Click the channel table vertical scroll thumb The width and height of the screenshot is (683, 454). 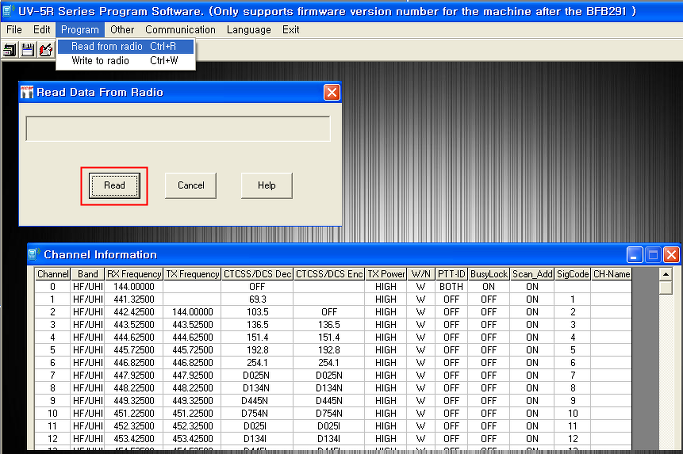pyautogui.click(x=666, y=288)
